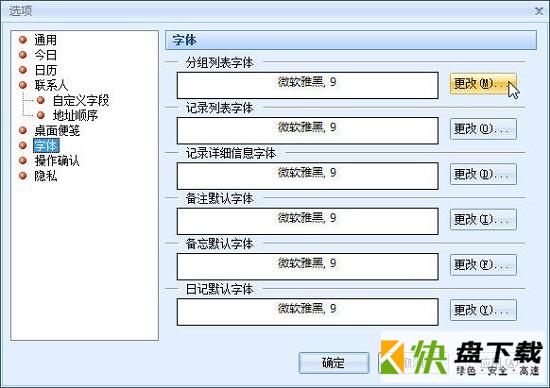Open the 操作确认 options page
The width and height of the screenshot is (550, 388).
(57, 161)
